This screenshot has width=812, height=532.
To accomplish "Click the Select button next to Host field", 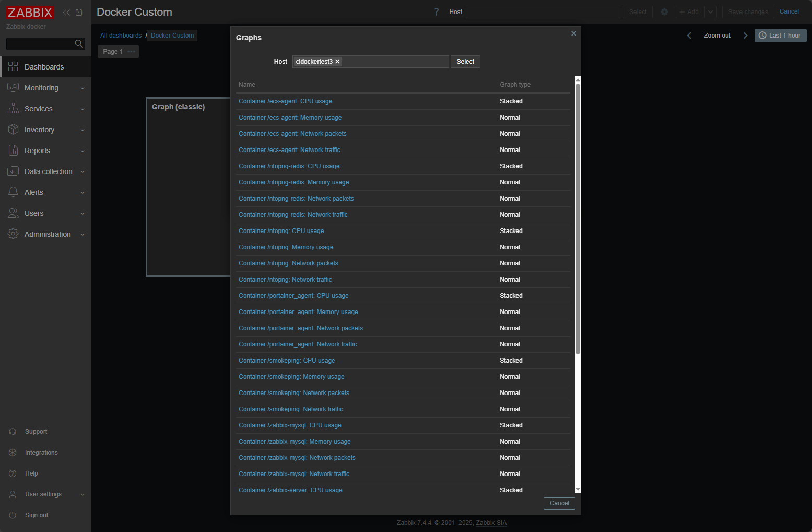I will pyautogui.click(x=465, y=61).
